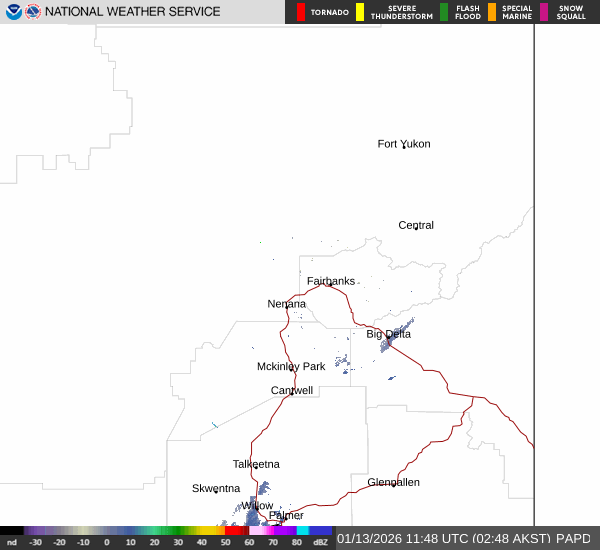Click the PAPD radar station identifier
Viewport: 600px width, 550px height.
tap(574, 538)
